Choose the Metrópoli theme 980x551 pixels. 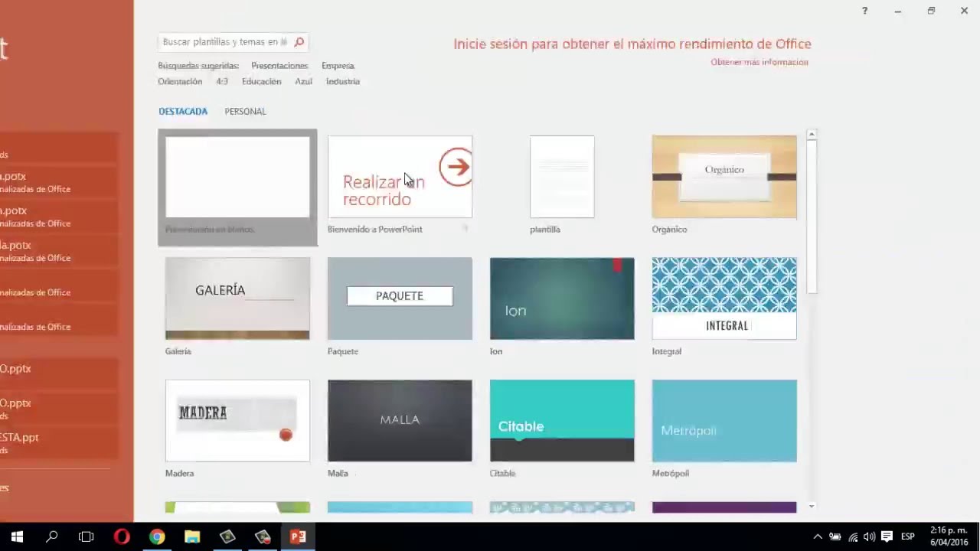coord(724,421)
